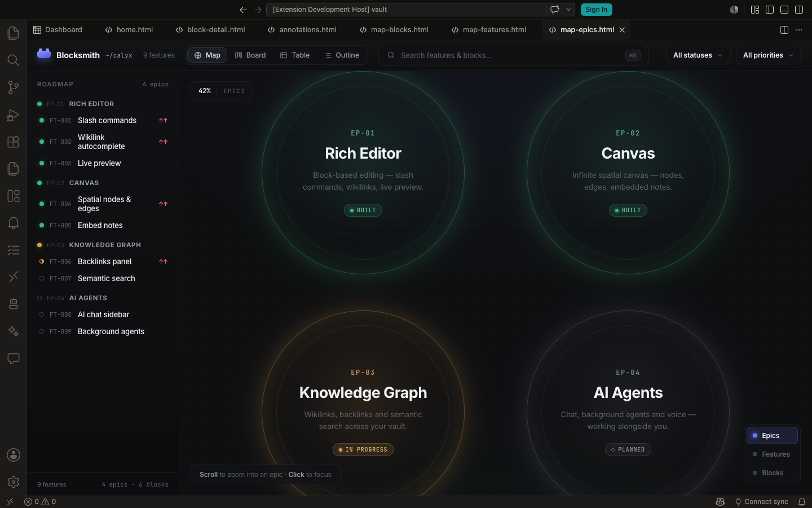Screen dimensions: 812x508
Task: Open the Accounts icon
Action: coord(14,455)
